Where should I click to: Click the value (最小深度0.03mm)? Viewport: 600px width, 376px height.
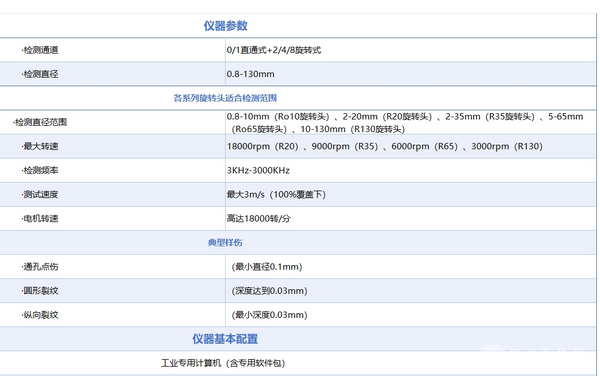(x=269, y=315)
